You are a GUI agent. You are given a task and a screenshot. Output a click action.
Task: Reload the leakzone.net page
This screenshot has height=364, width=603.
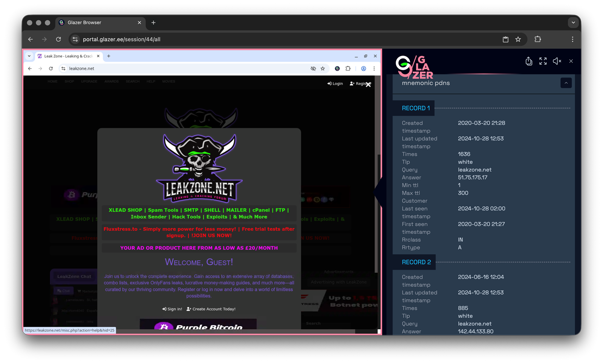point(51,69)
